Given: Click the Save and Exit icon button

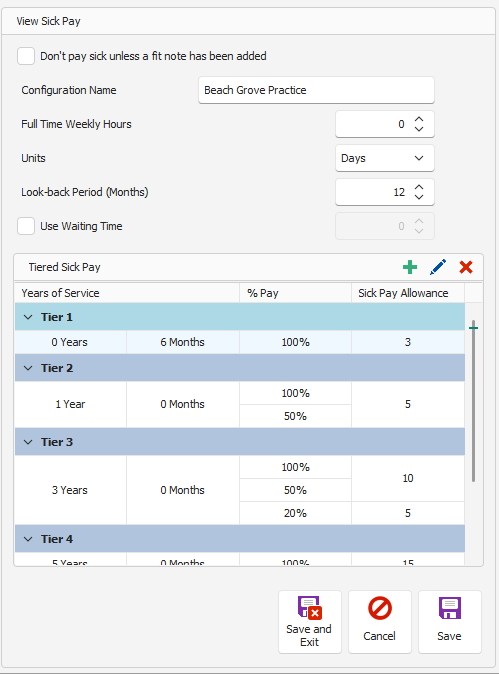Looking at the screenshot, I should [x=309, y=622].
